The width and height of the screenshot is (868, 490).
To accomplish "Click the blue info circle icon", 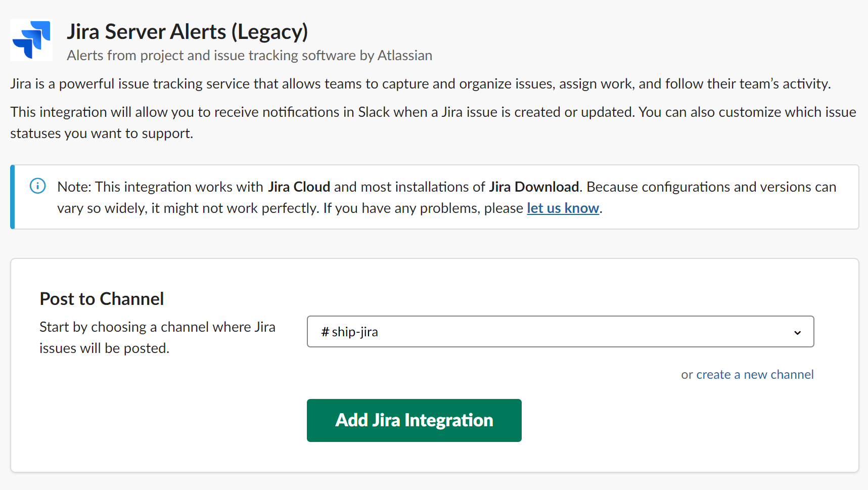I will coord(38,186).
